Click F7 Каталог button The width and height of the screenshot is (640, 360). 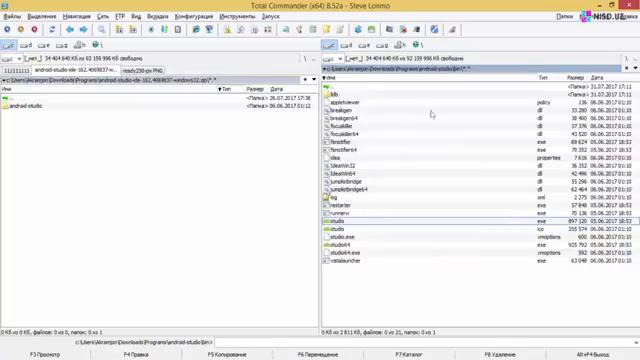coord(409,355)
